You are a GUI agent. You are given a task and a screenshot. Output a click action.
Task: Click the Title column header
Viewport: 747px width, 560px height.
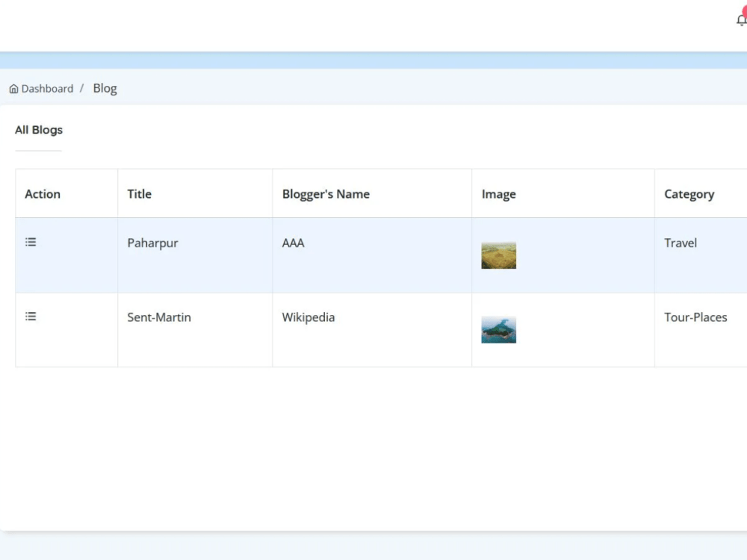tap(195, 194)
